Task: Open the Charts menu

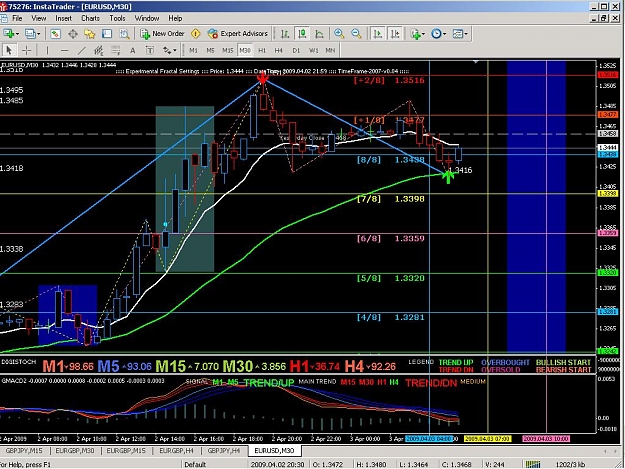Action: click(90, 18)
